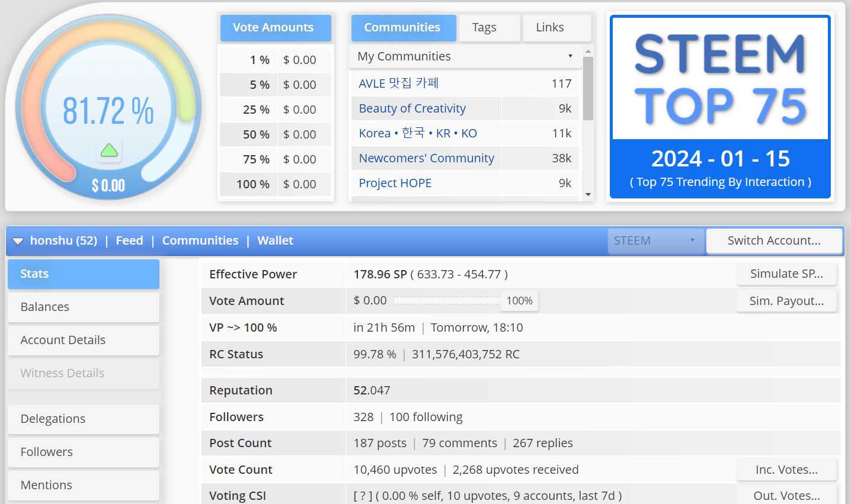Click the 81.72 % voting power gauge

[x=108, y=107]
